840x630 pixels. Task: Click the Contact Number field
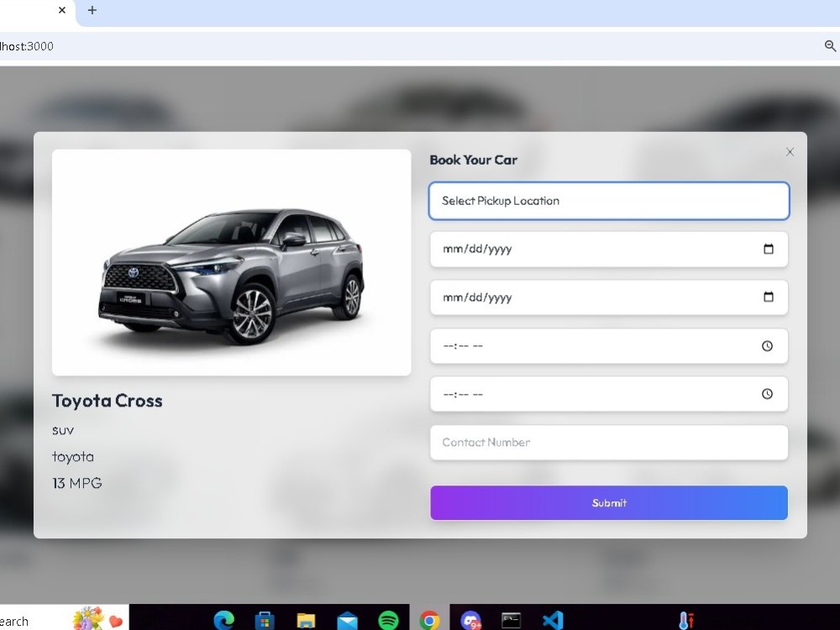pos(608,443)
